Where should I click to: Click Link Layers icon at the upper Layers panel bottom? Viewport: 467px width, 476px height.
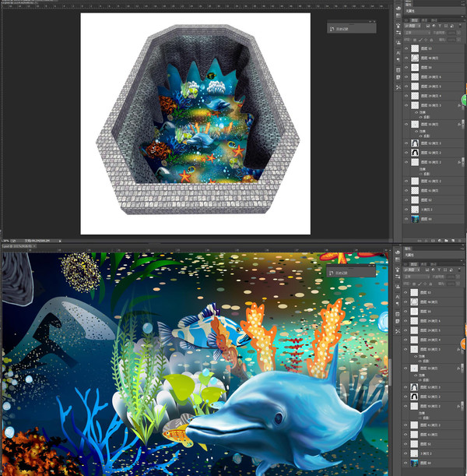[x=420, y=241]
